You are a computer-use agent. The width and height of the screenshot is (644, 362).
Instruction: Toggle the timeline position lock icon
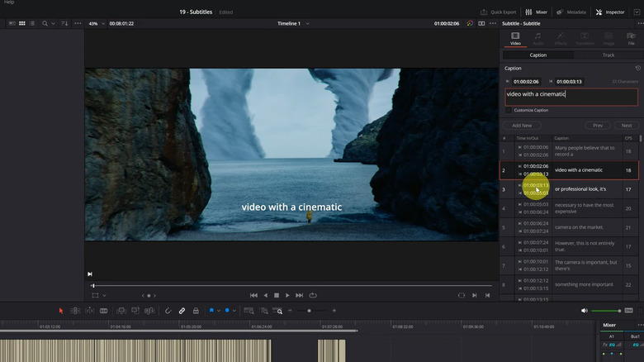(196, 311)
